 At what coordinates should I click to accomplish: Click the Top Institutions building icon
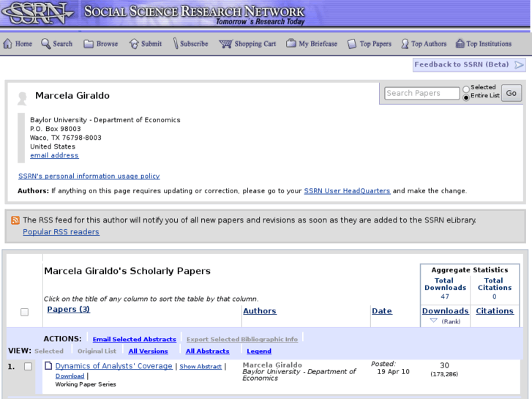(x=460, y=43)
